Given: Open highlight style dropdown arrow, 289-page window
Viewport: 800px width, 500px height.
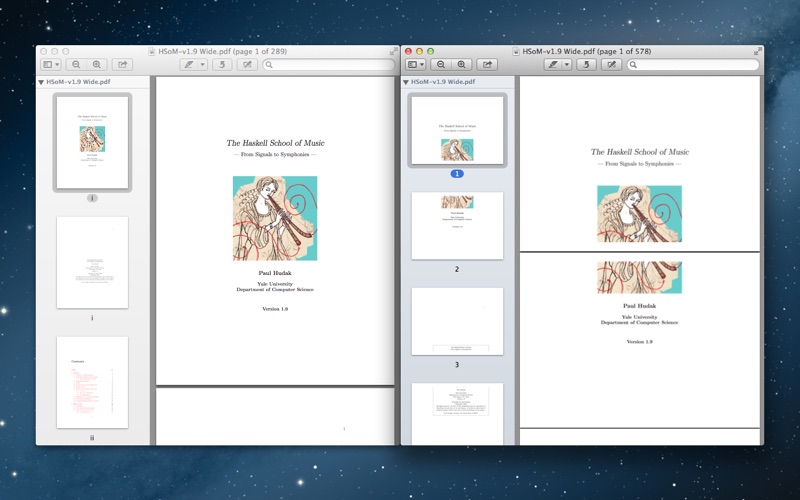Looking at the screenshot, I should tap(203, 65).
